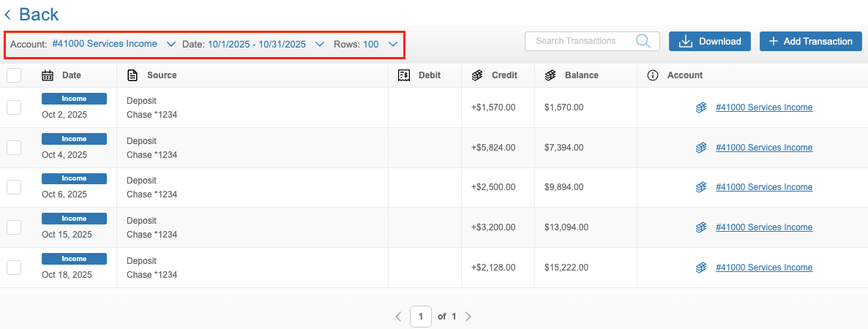This screenshot has height=329, width=868.
Task: Open #41000 Services Income link for Oct 18
Action: [x=763, y=268]
